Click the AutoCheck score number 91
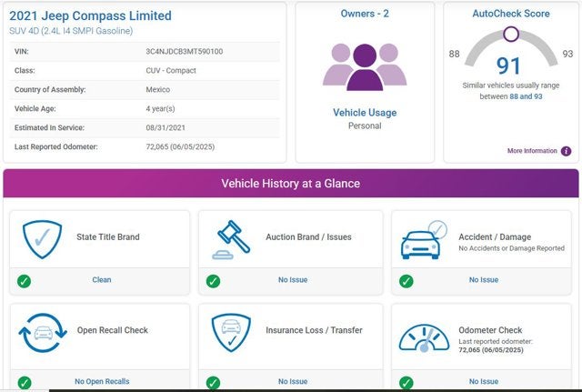Screen dimensions: 582x392 tap(509, 65)
